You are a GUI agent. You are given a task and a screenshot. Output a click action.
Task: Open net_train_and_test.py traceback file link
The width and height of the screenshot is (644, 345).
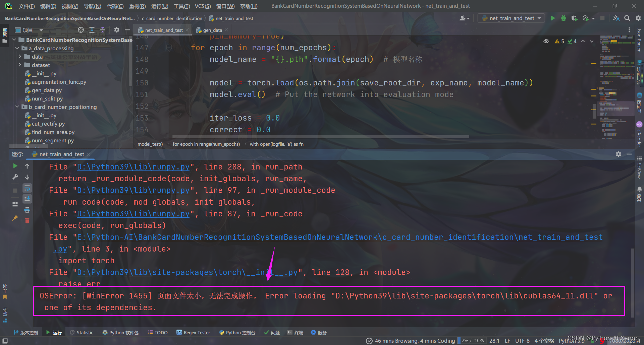(340, 237)
